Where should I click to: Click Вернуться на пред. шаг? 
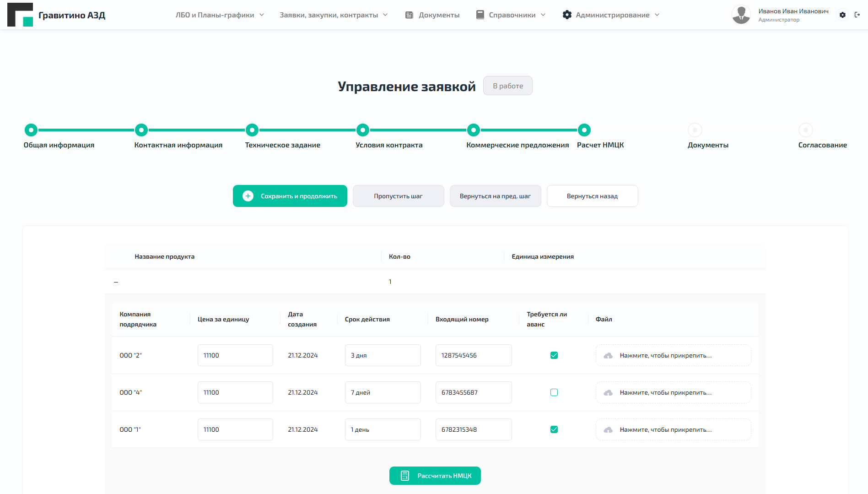[x=495, y=195]
